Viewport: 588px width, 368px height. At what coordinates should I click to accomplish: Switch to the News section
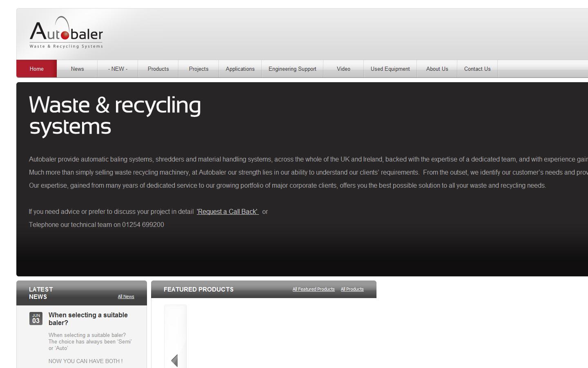pyautogui.click(x=77, y=69)
